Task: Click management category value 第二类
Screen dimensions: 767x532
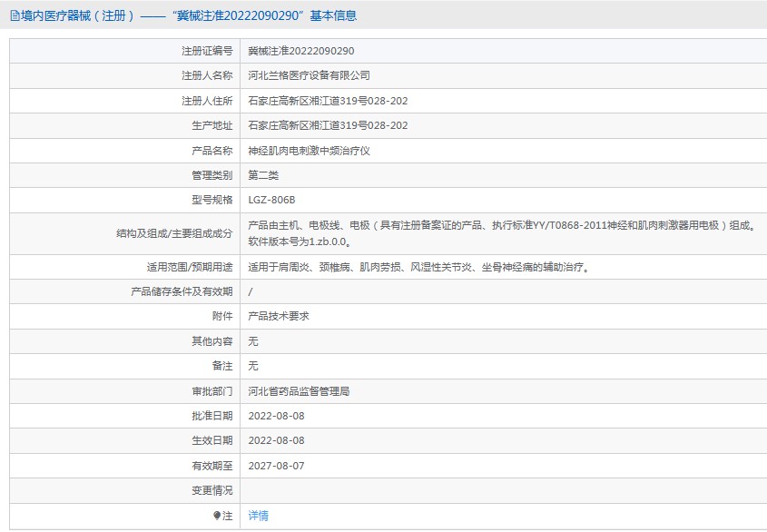Action: coord(263,175)
